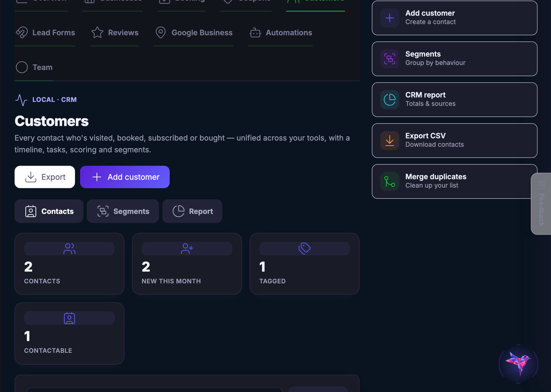Click the contact badge icon on the Contactable card
The image size is (551, 392).
pyautogui.click(x=69, y=318)
